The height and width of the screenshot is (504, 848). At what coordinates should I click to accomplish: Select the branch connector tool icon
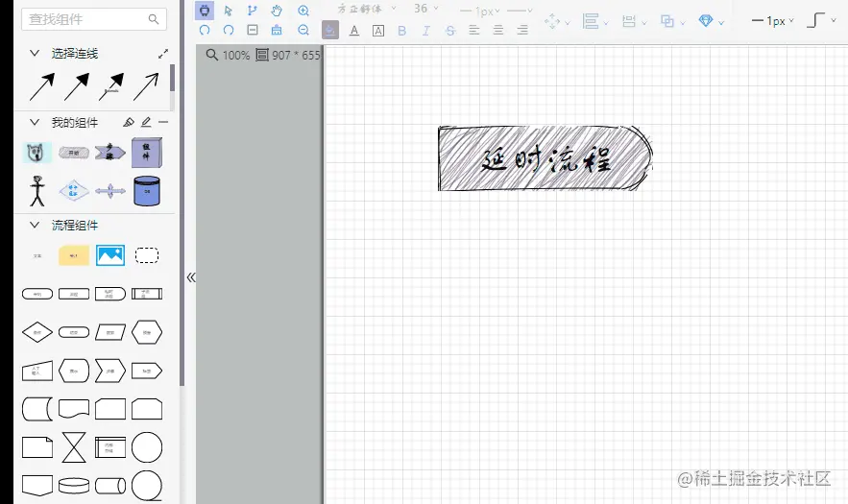coord(252,11)
